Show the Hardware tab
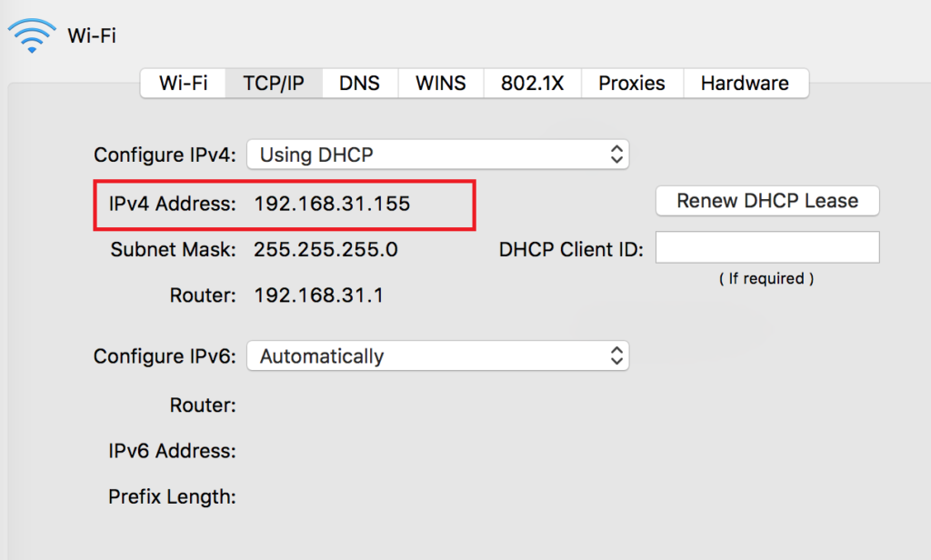The width and height of the screenshot is (931, 560). pyautogui.click(x=746, y=83)
